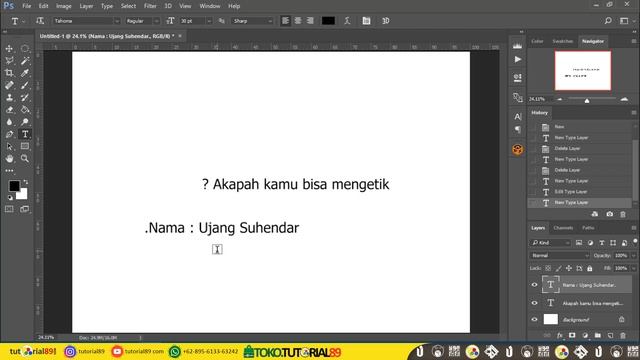Open the Normal blend mode dropdown

pyautogui.click(x=560, y=256)
